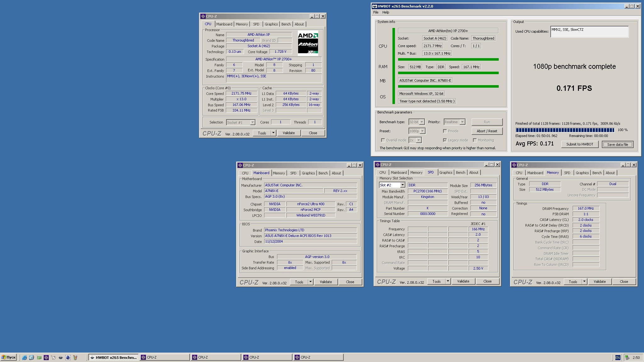Click the Module Manuf. value Kingston

click(427, 197)
